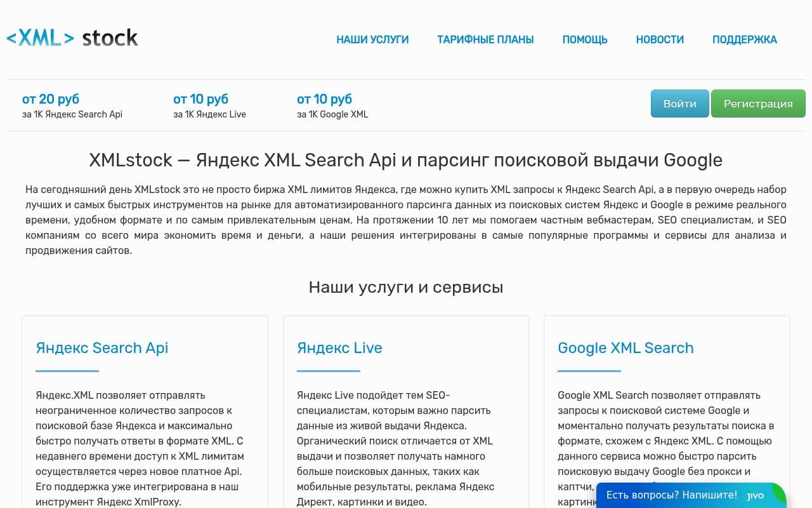Click the Регистрация button
Viewport: 812px width, 508px height.
tap(758, 103)
